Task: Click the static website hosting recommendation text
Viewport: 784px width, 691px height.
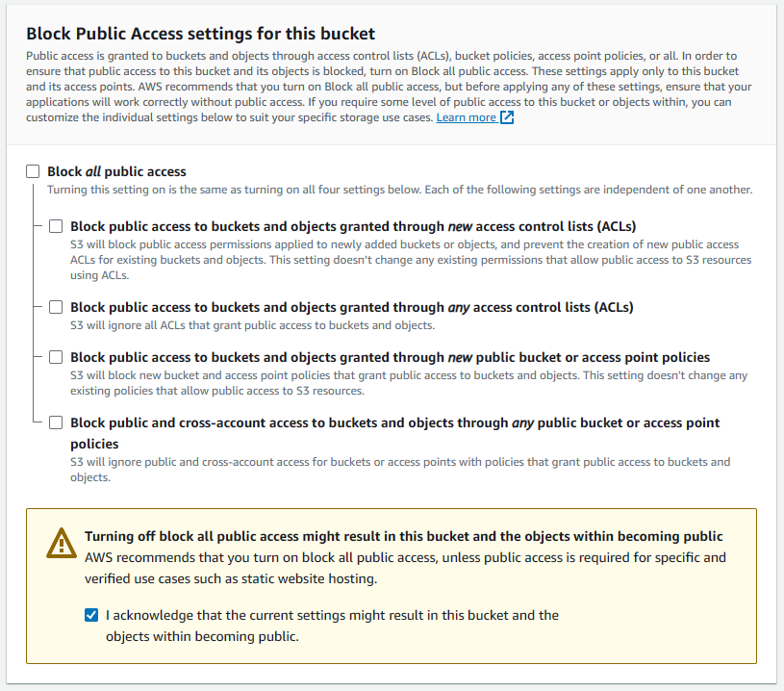Action: (x=404, y=566)
